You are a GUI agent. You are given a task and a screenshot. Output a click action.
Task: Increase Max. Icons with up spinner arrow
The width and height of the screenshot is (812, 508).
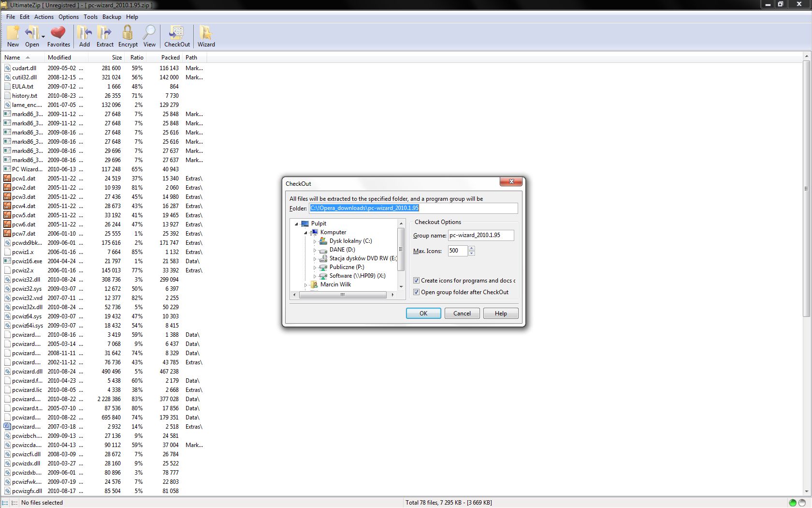click(472, 248)
